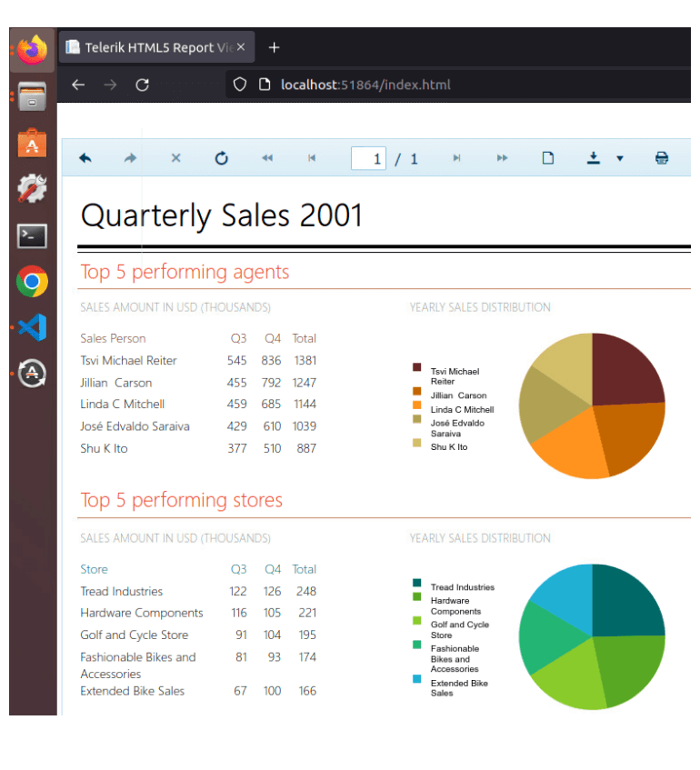Screen dimensions: 700x770
Task: Click the current page number field
Action: 368,158
